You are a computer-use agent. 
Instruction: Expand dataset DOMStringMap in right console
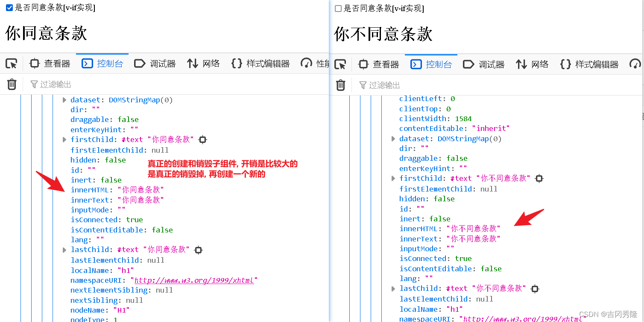point(393,139)
